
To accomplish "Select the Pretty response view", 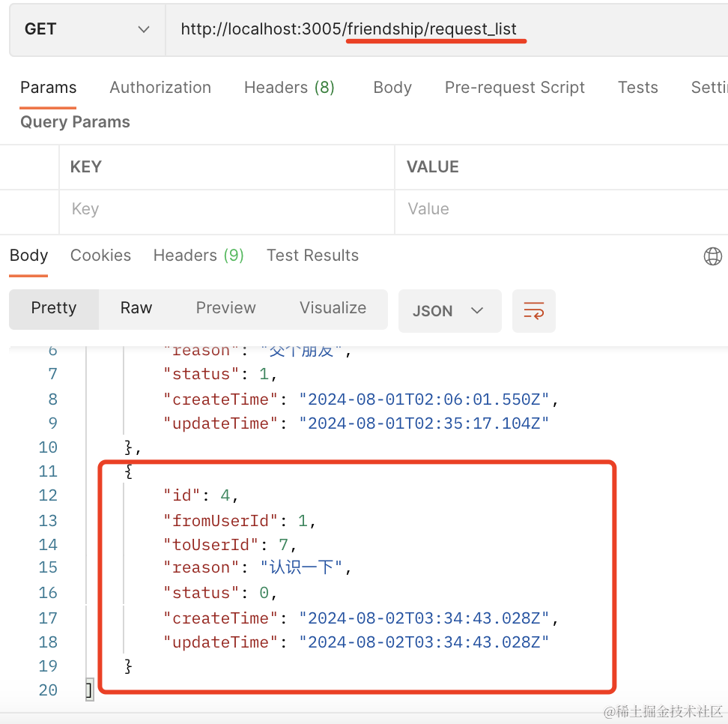I will click(x=54, y=308).
